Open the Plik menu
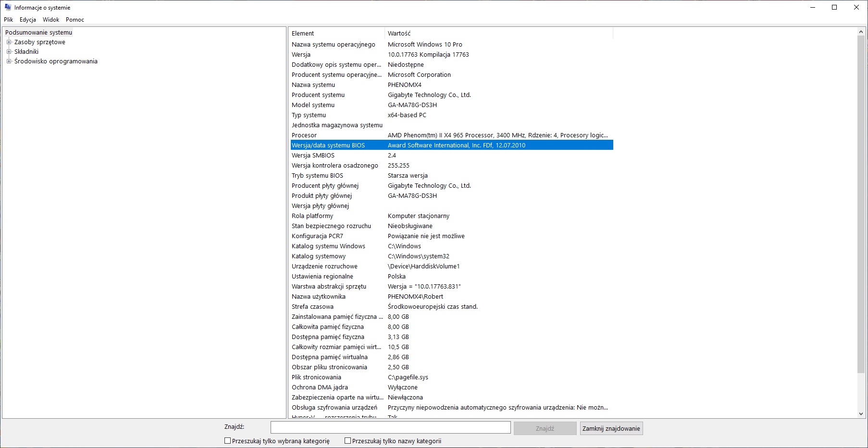The height and width of the screenshot is (448, 868). [9, 20]
